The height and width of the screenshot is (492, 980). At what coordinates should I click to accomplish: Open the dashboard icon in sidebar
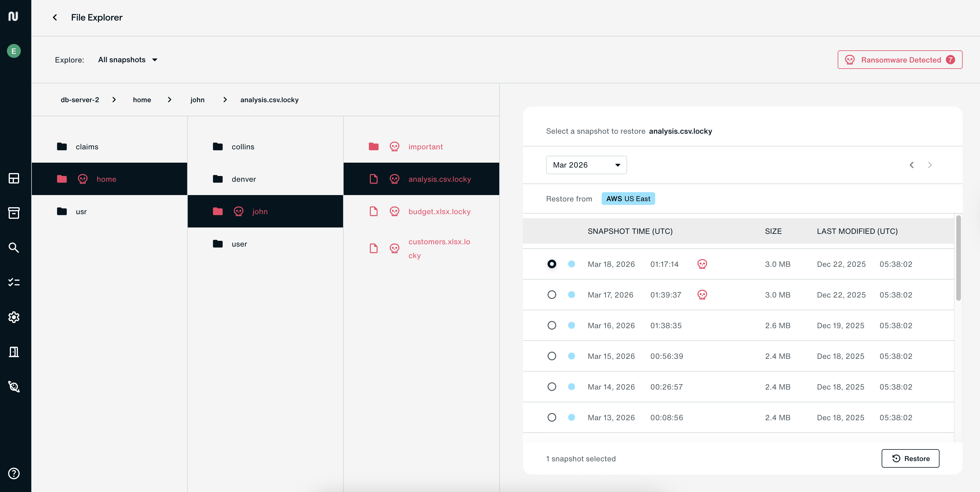14,178
